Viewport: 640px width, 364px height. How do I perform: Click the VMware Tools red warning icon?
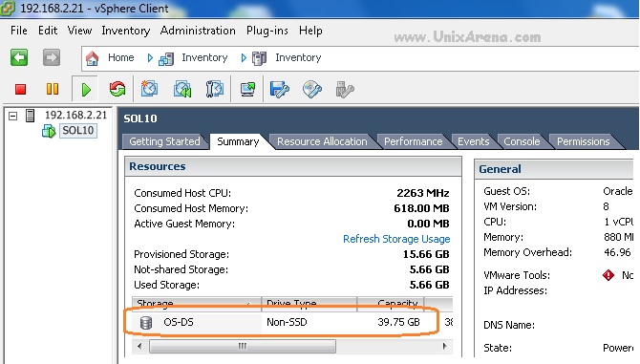point(608,275)
